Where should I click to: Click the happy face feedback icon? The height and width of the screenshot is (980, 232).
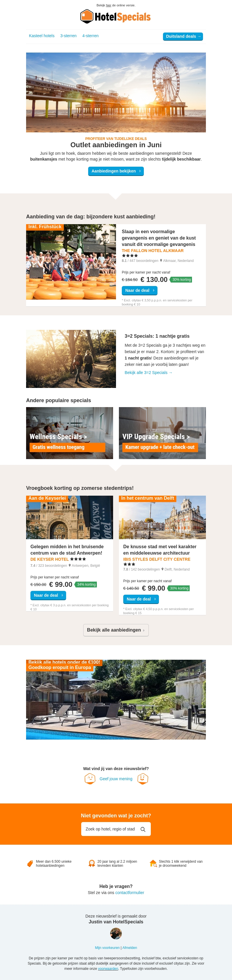point(143,778)
